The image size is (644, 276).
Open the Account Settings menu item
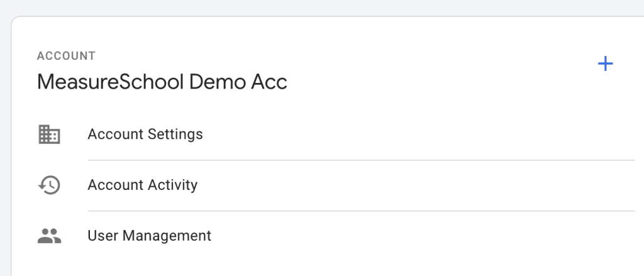tap(145, 134)
